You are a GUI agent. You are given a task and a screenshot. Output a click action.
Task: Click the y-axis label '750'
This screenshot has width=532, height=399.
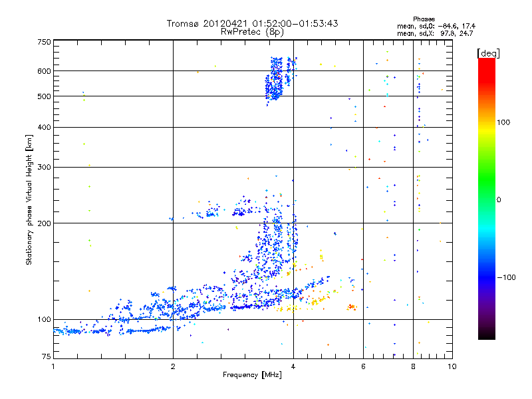coord(44,42)
